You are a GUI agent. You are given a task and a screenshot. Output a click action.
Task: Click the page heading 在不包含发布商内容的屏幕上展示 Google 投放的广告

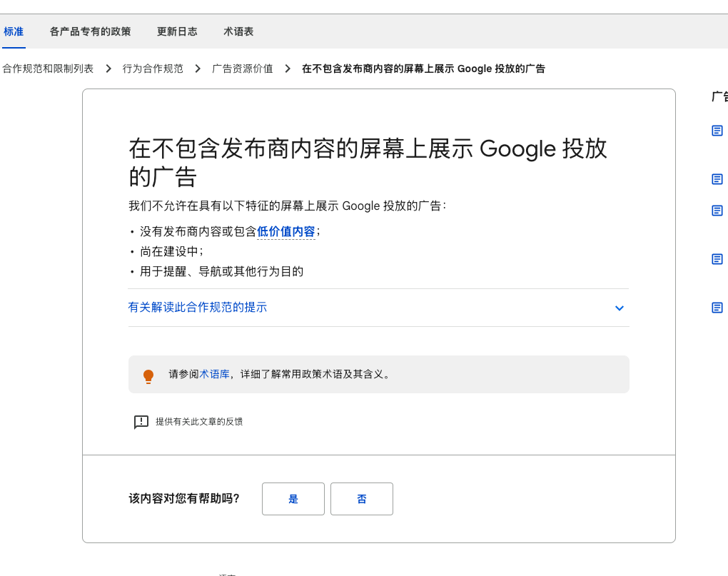(x=368, y=163)
